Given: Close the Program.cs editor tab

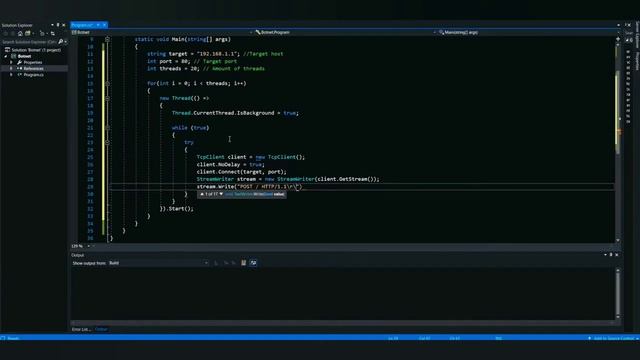Looking at the screenshot, I should [104, 25].
